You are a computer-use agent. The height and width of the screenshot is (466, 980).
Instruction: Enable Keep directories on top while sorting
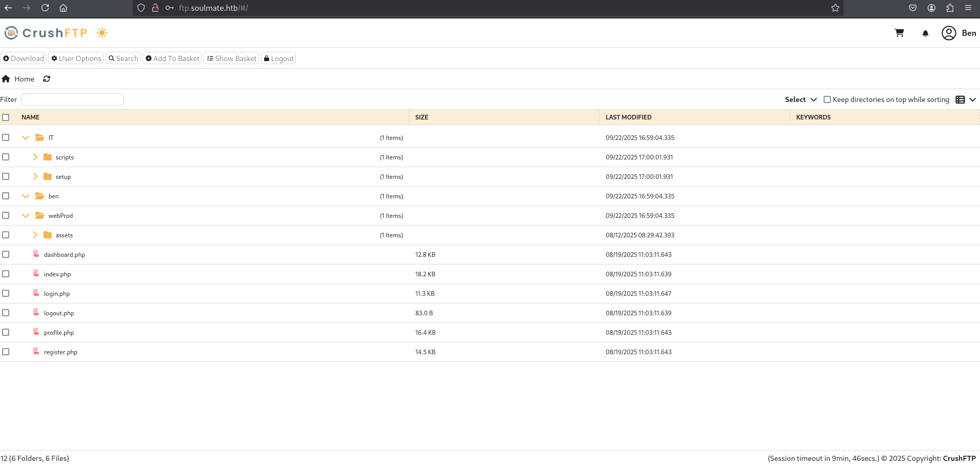point(827,99)
